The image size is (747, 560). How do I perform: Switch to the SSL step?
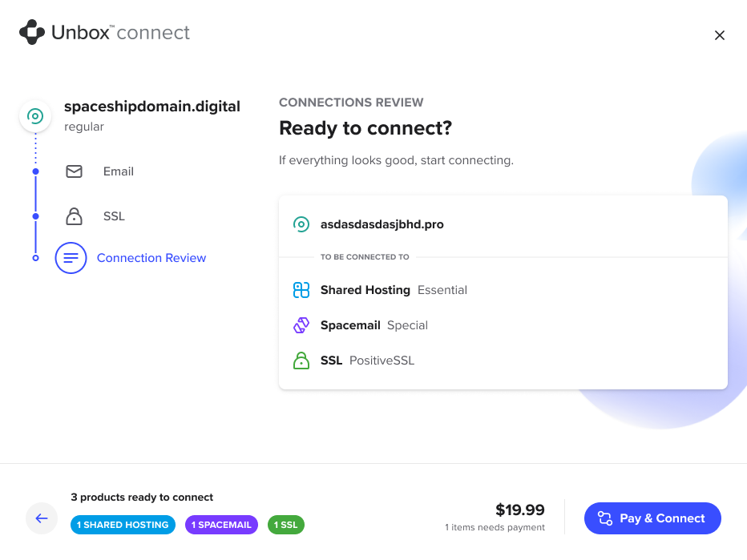point(113,216)
